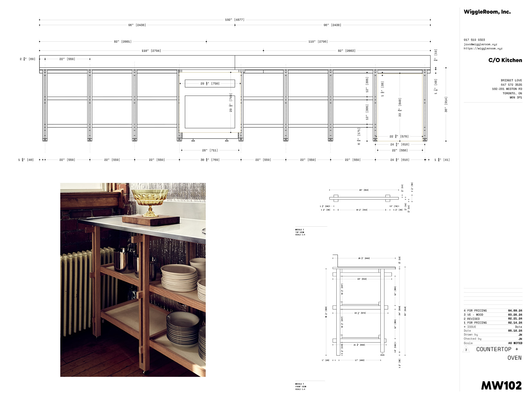Select the BRIDGET LOVE client name
Image resolution: width=532 pixels, height=399 pixels.
[511, 80]
